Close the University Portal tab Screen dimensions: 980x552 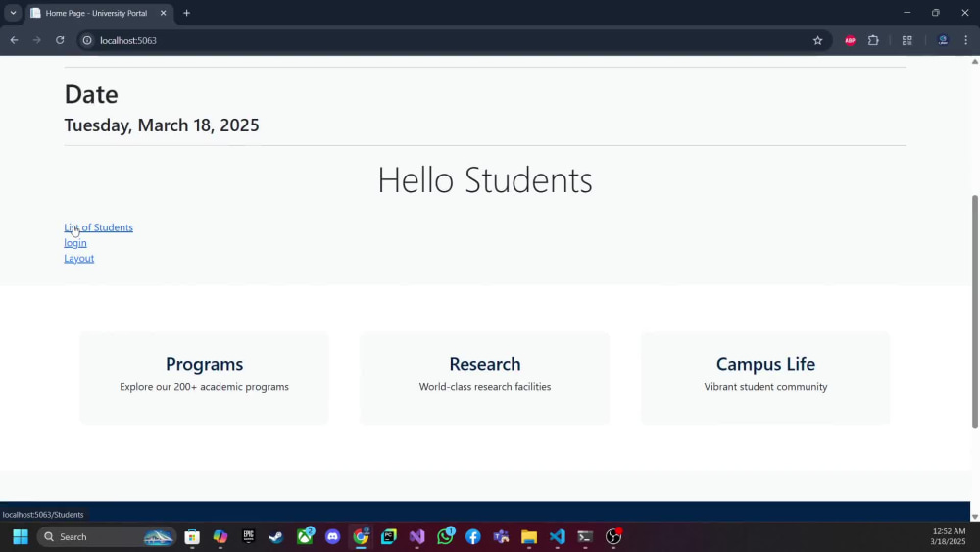click(x=163, y=13)
